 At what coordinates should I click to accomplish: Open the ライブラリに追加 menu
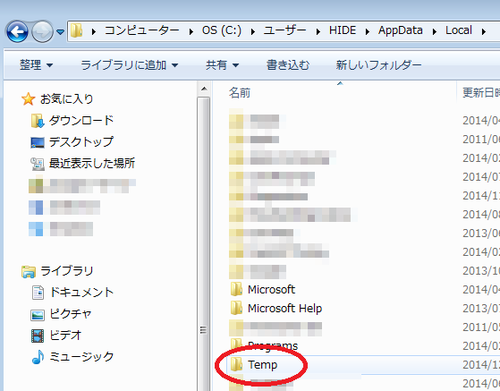pos(129,65)
